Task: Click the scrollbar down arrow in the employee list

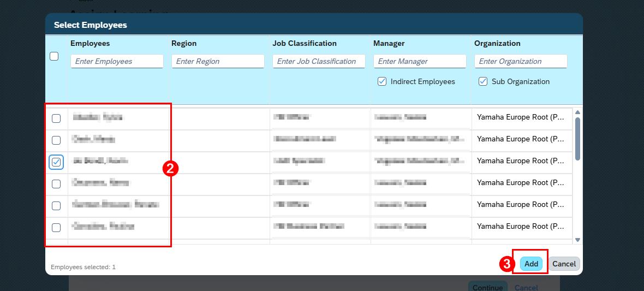Action: coord(577,240)
